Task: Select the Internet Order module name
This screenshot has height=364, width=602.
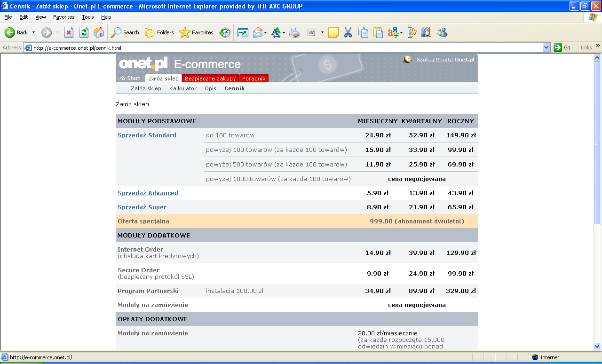Action: (x=140, y=249)
